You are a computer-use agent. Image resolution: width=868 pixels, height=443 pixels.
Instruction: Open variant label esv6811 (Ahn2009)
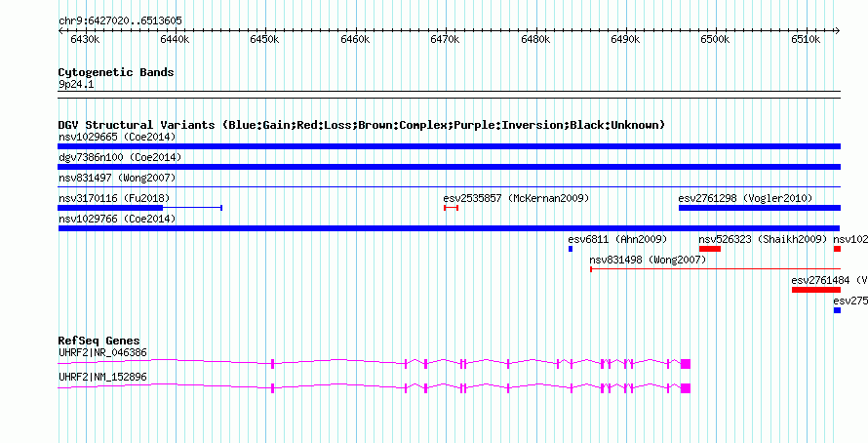(617, 239)
